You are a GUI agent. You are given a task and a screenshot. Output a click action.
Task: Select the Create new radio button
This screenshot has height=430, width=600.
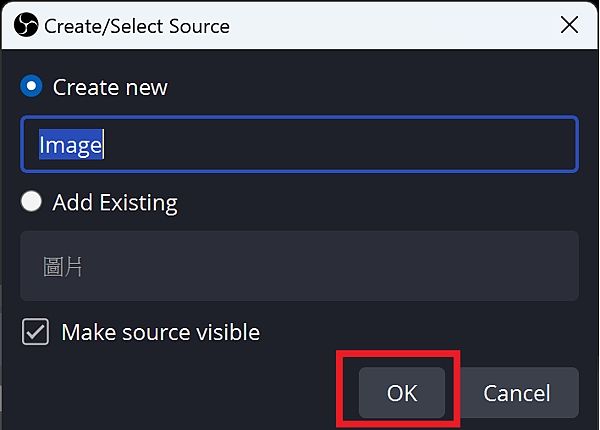point(32,87)
